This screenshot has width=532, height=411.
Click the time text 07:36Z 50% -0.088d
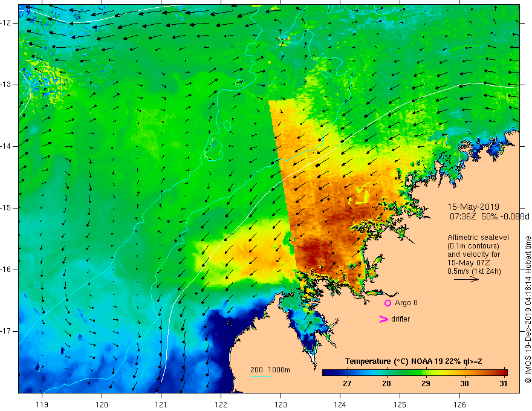pyautogui.click(x=489, y=216)
